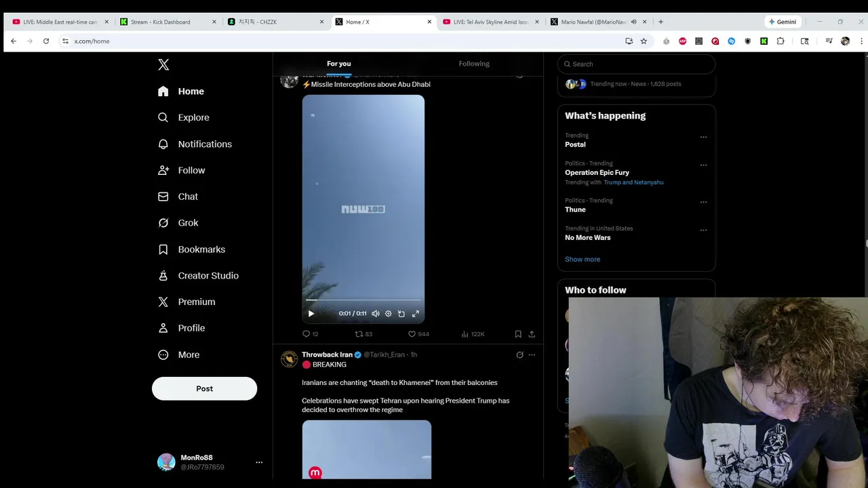Open Creator Studio in the sidebar
Image resolution: width=868 pixels, height=488 pixels.
click(x=198, y=276)
